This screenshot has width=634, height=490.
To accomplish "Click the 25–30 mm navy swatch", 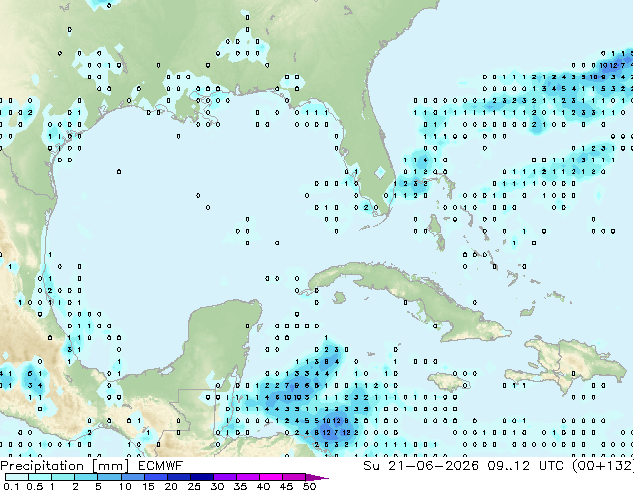I will click(201, 477).
